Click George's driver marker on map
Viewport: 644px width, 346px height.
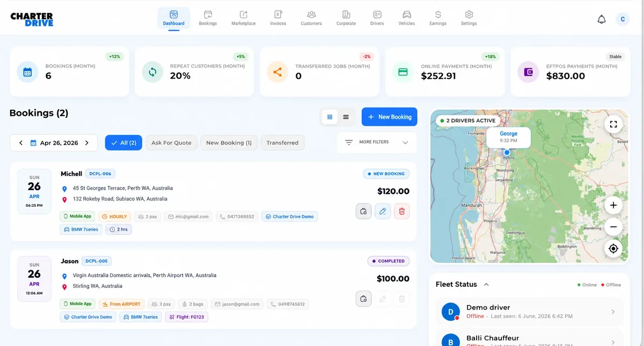[x=507, y=153]
